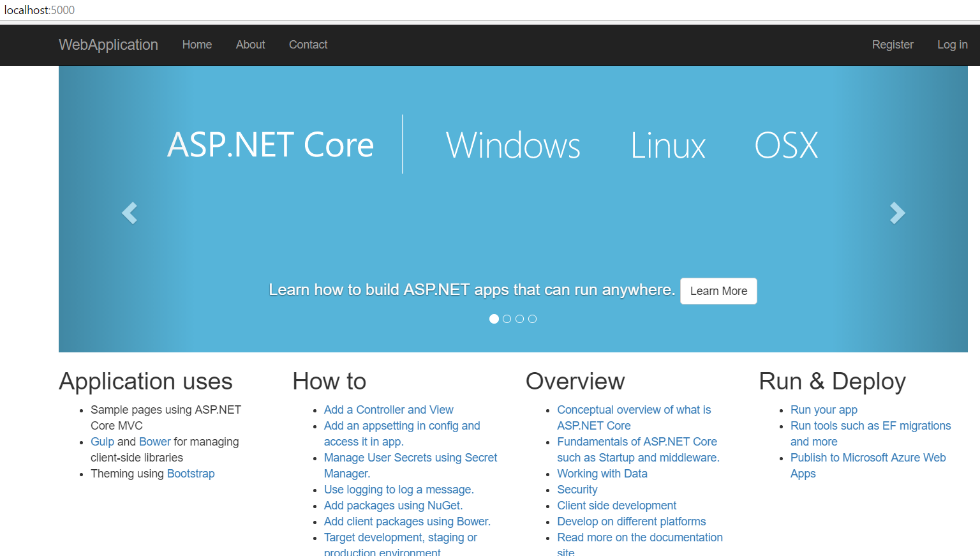Open Run tools such as EF migrations

click(x=870, y=433)
